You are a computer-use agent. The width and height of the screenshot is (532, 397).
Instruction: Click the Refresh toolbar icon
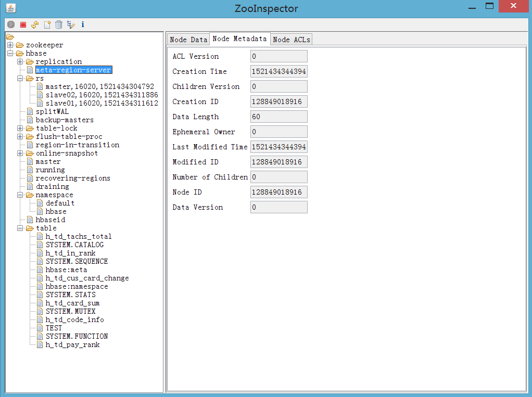click(x=35, y=24)
